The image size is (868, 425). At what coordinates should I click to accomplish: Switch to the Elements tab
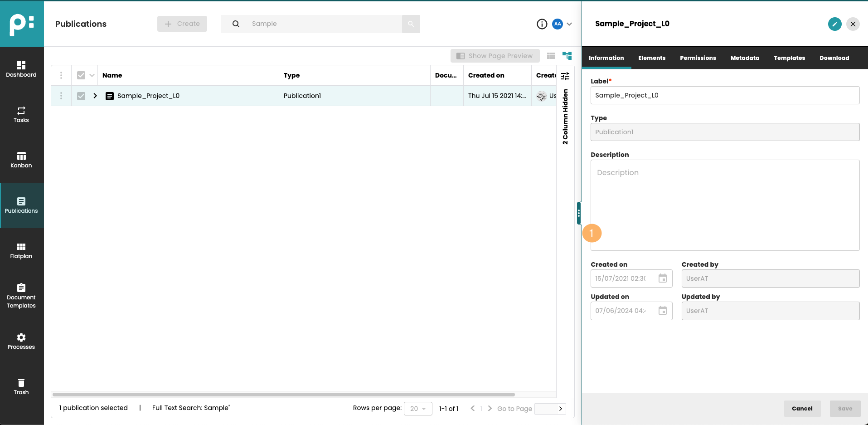[x=652, y=58]
